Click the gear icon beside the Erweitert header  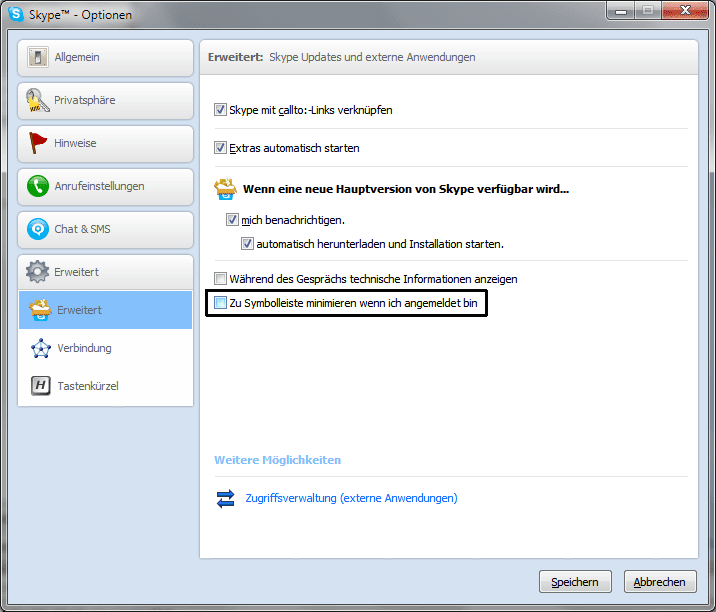(x=37, y=272)
